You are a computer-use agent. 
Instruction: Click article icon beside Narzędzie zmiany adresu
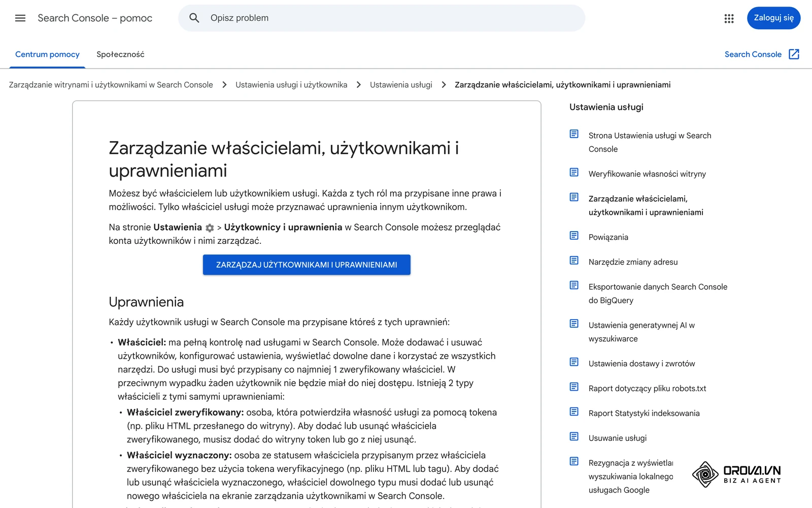[574, 261]
